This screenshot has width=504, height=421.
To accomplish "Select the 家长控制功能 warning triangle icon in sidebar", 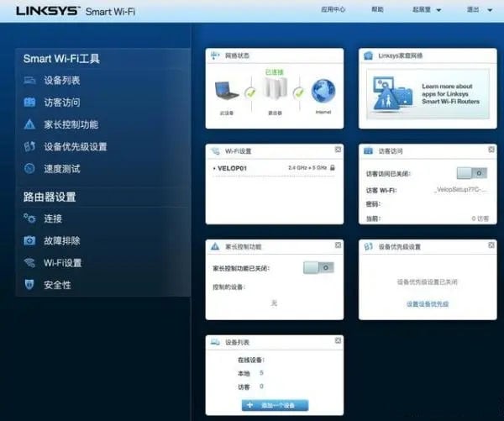I will (x=29, y=124).
